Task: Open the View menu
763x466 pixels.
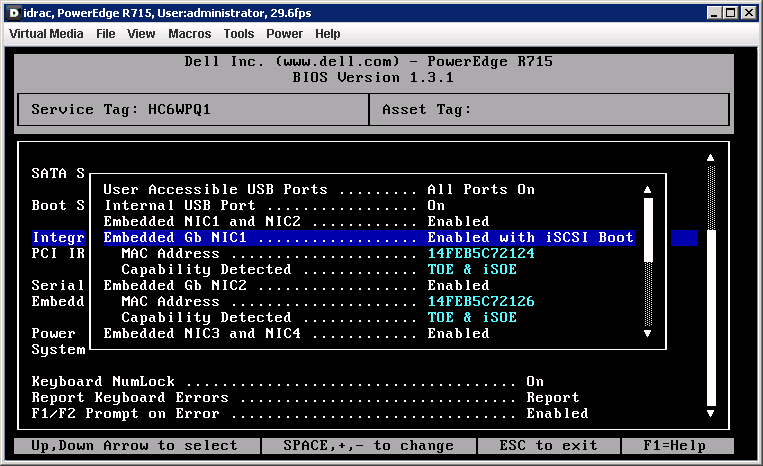Action: (x=141, y=34)
